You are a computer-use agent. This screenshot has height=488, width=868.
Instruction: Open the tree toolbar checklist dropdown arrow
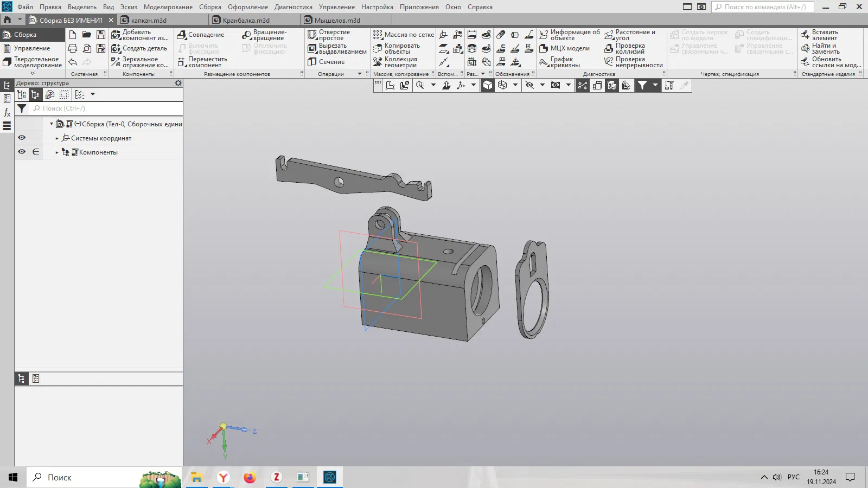pyautogui.click(x=93, y=94)
